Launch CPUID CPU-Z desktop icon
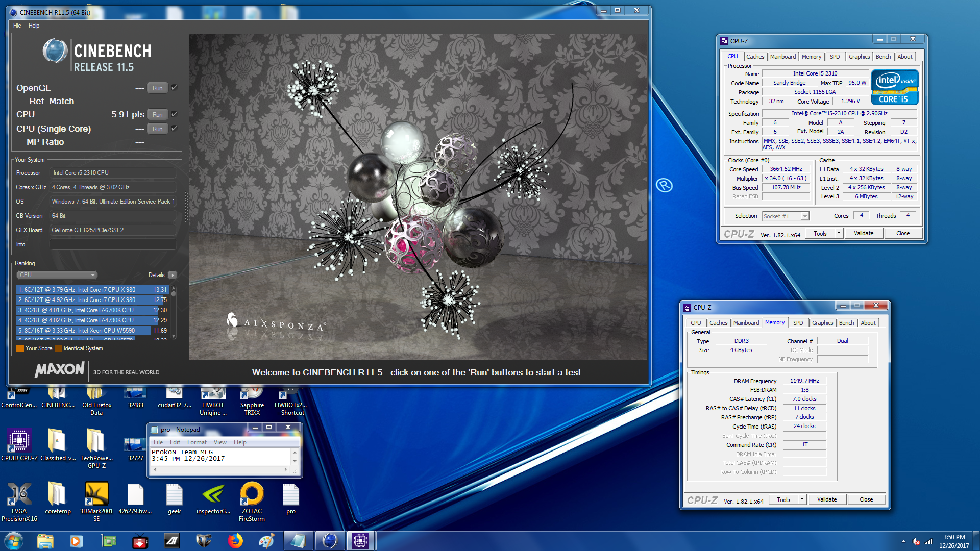Viewport: 980px width, 551px height. coord(19,445)
